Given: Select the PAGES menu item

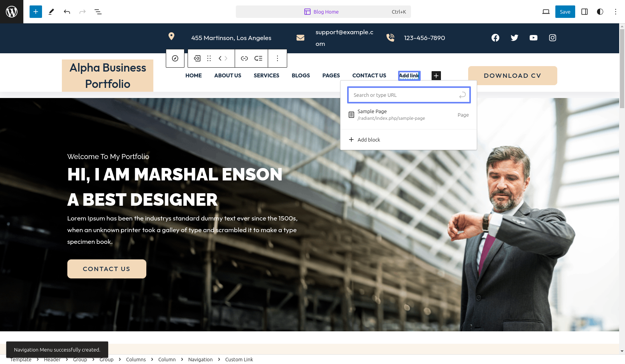Looking at the screenshot, I should coord(331,75).
